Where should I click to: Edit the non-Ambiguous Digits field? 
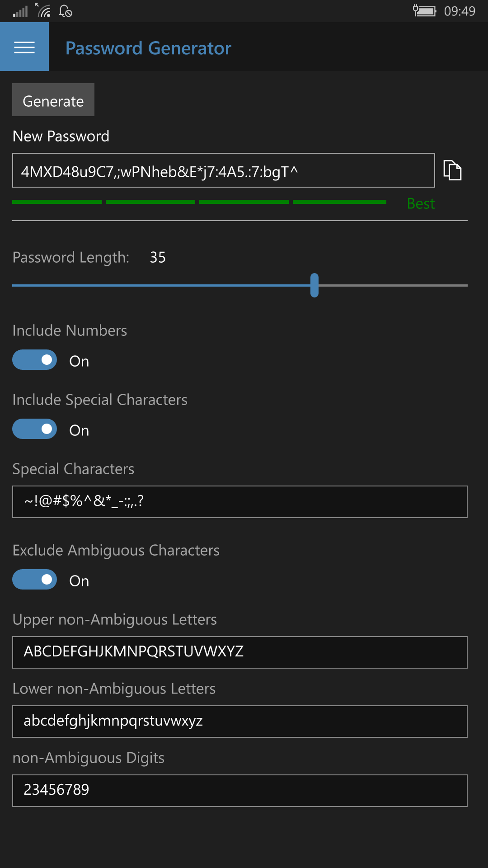coord(240,791)
